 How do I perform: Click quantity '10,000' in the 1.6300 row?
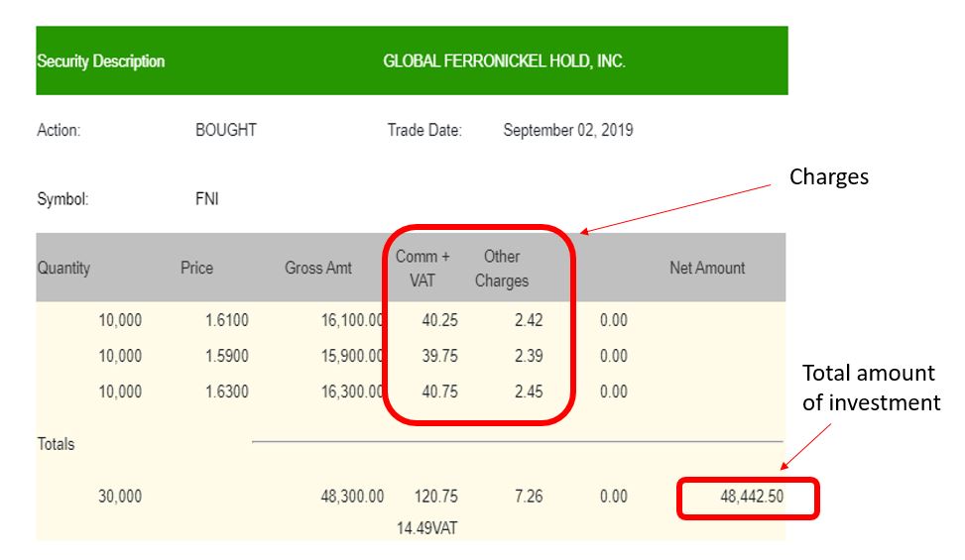pos(120,392)
